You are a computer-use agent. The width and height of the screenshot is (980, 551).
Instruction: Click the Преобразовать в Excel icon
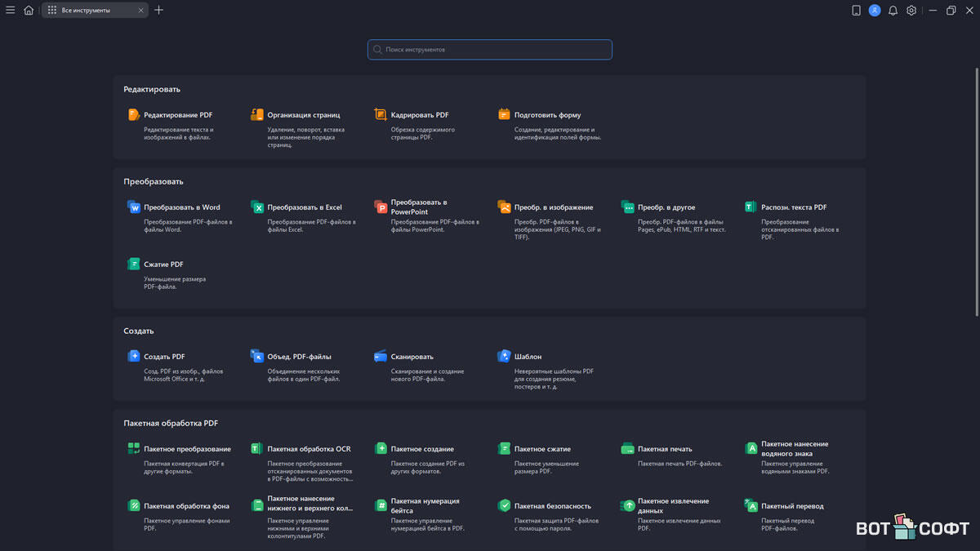pyautogui.click(x=257, y=207)
